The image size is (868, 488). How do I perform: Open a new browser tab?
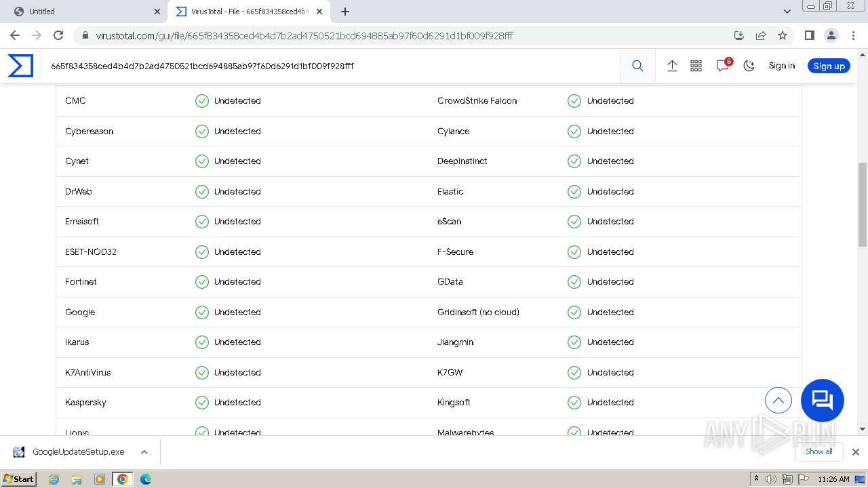click(345, 12)
